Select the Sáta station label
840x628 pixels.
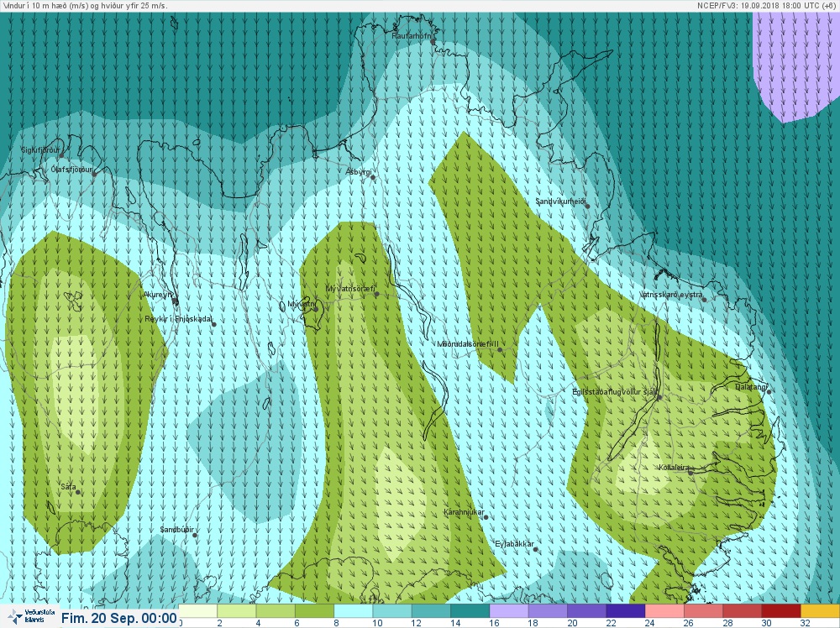click(x=68, y=487)
